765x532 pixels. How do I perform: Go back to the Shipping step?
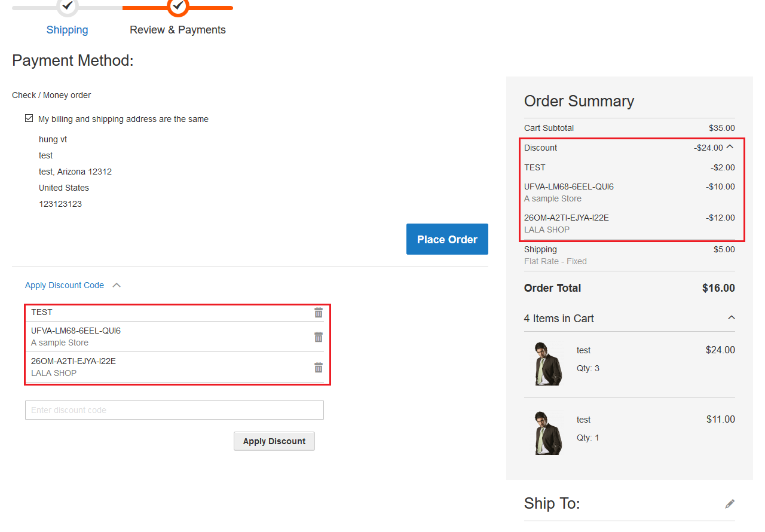(x=67, y=29)
